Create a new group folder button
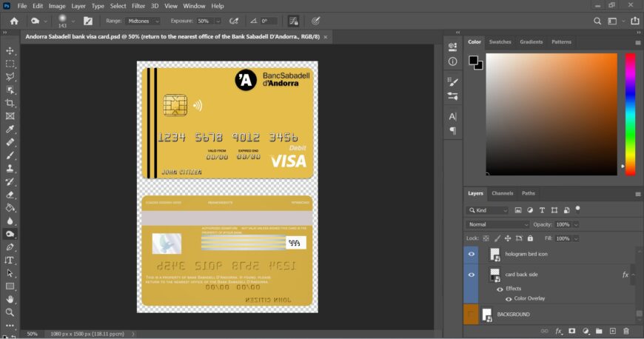644x339 pixels. (x=599, y=331)
